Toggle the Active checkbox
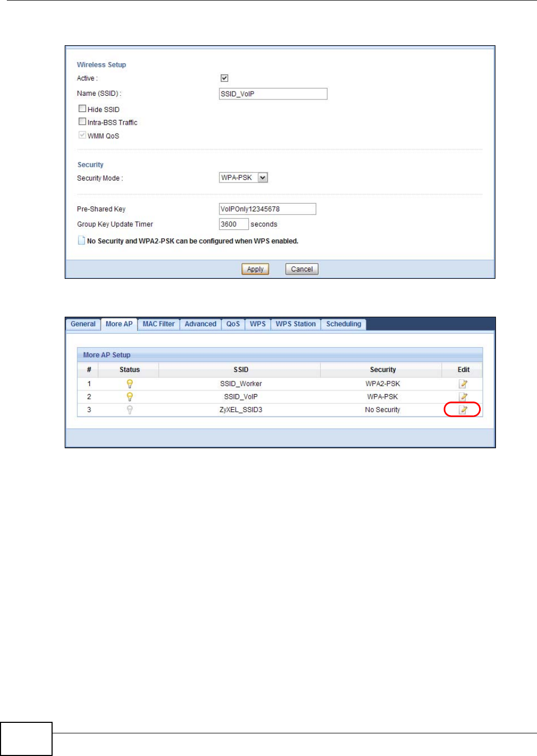Screen dimensions: 537x756 tap(225, 78)
